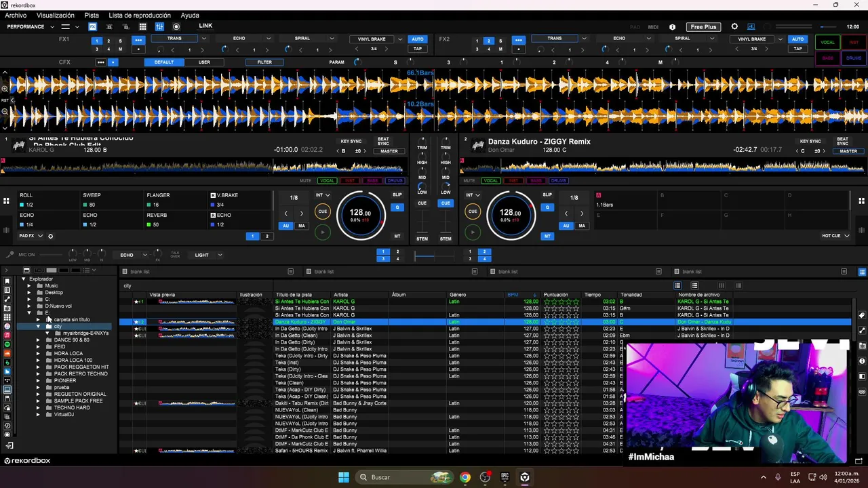This screenshot has height=488, width=868.
Task: Toggle the mixer panel icon
Action: (159, 27)
